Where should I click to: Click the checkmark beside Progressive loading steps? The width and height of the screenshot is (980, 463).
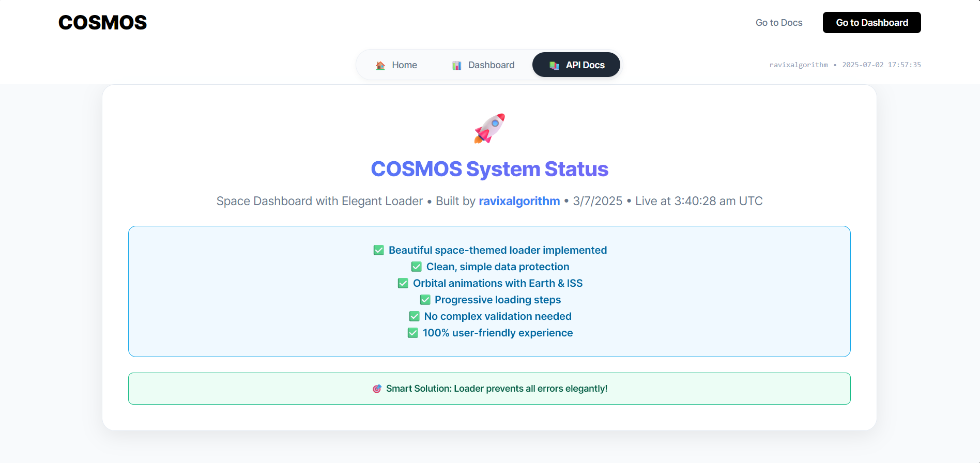pyautogui.click(x=425, y=300)
